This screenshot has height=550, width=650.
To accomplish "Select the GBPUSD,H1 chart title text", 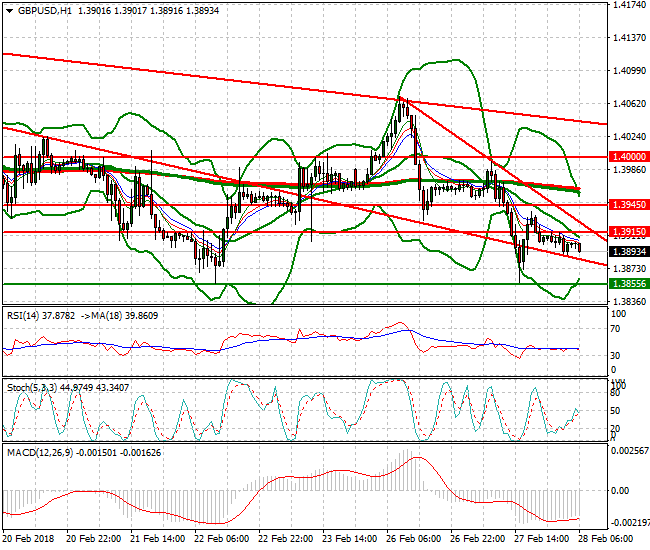I will coord(45,11).
